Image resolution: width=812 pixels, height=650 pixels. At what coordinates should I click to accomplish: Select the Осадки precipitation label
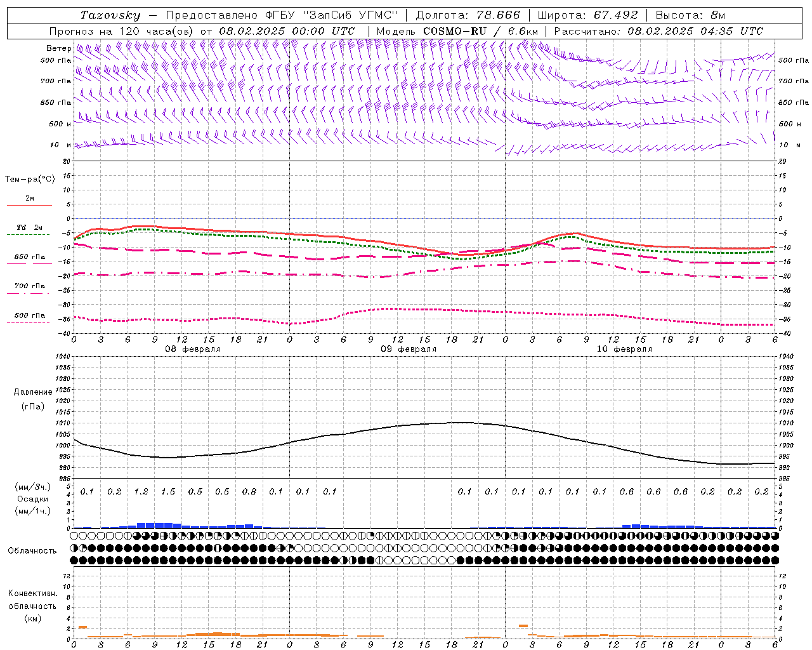point(33,499)
